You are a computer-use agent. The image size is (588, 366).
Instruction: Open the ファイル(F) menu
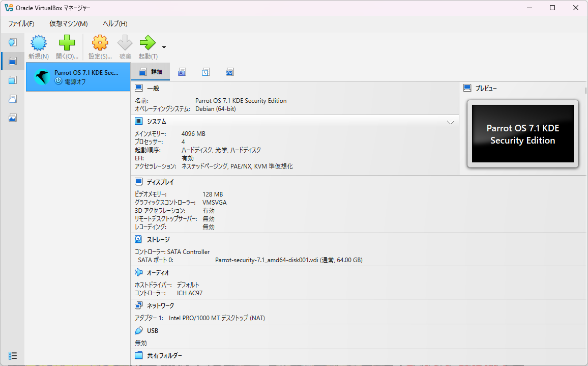21,23
